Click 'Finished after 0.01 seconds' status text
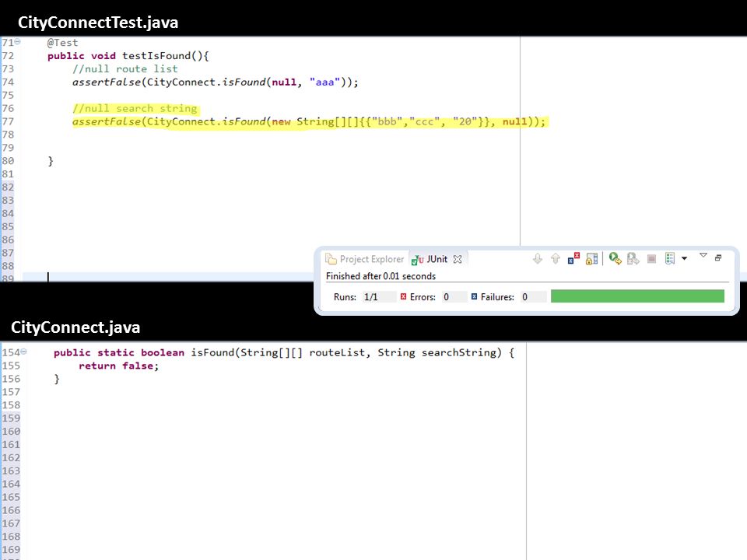 [x=381, y=276]
